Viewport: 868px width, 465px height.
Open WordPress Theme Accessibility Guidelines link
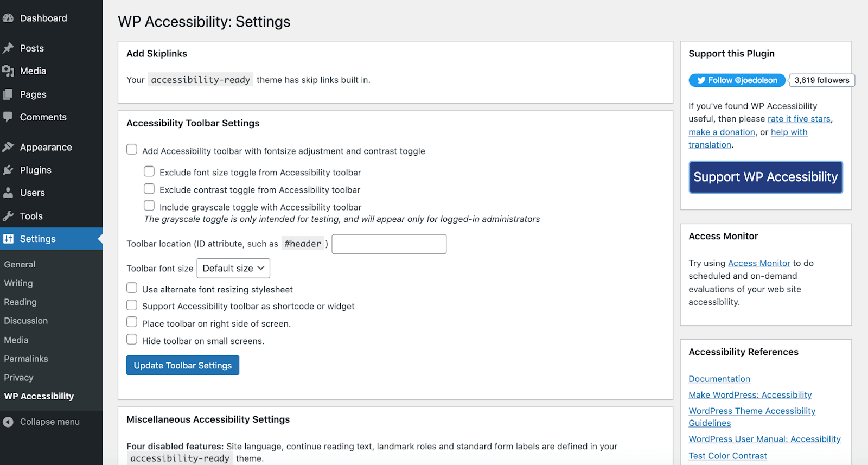752,417
